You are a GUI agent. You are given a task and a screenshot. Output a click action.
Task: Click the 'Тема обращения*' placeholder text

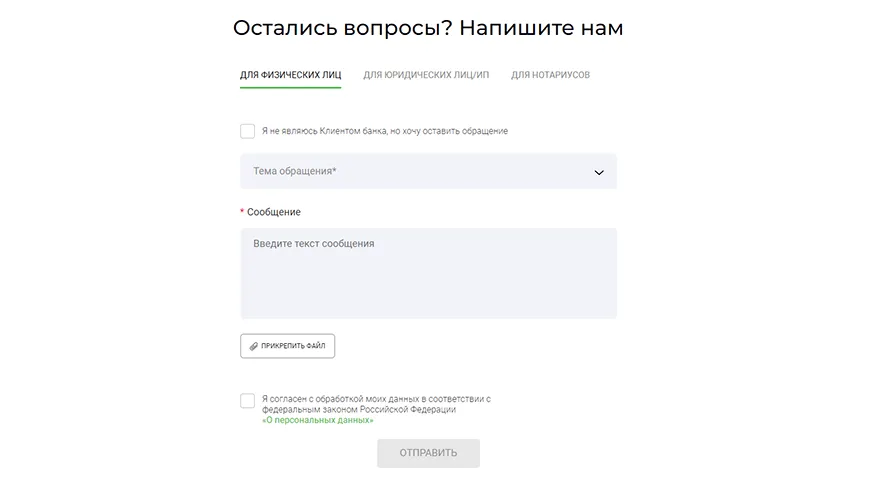(295, 172)
